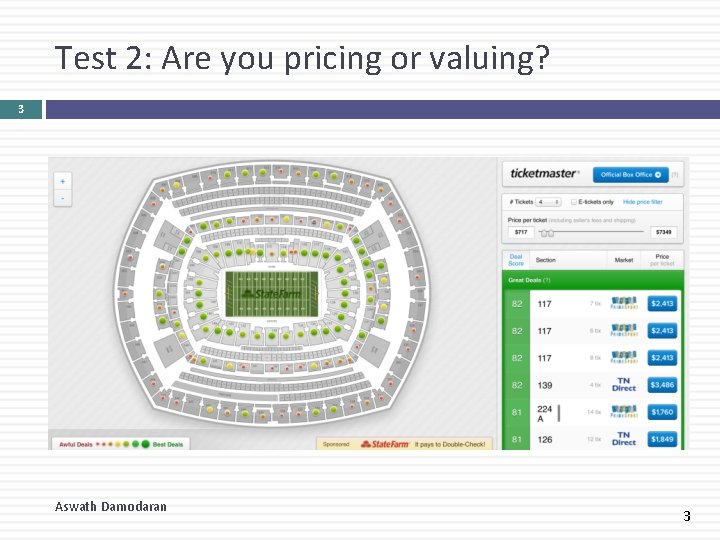Click the State Farm logo on the field
The height and width of the screenshot is (540, 720).
coord(271,294)
